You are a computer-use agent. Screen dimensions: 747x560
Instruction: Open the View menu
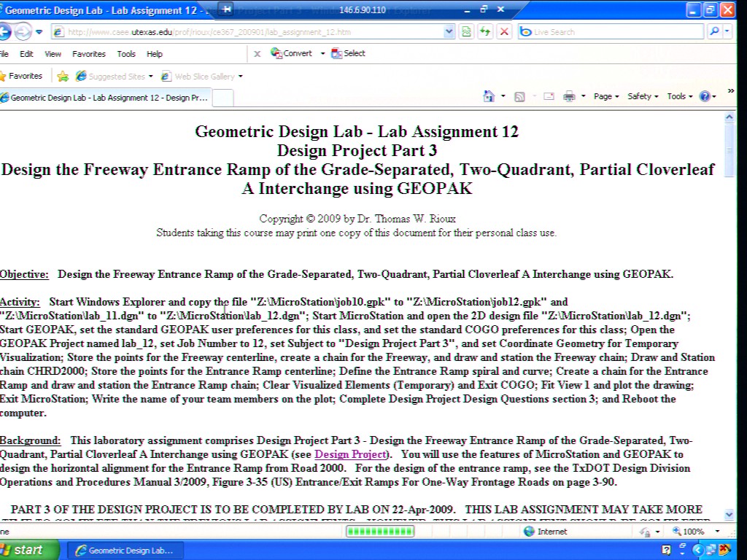pos(53,54)
